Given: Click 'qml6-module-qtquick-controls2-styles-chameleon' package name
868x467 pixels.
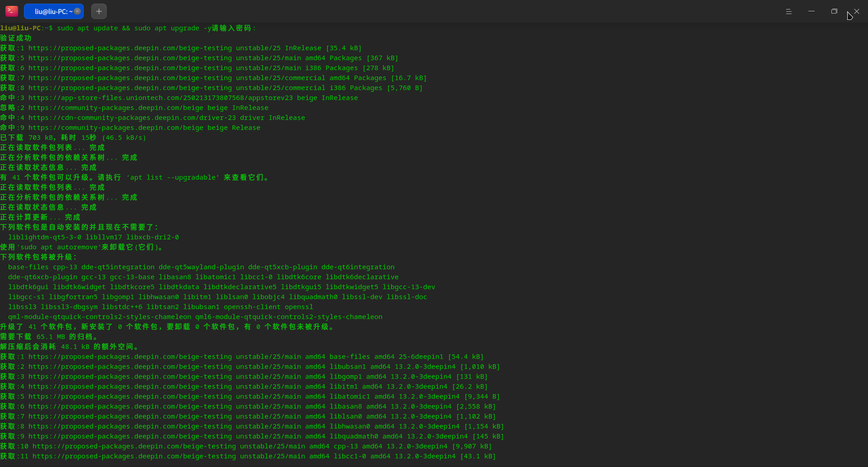Looking at the screenshot, I should (289, 317).
